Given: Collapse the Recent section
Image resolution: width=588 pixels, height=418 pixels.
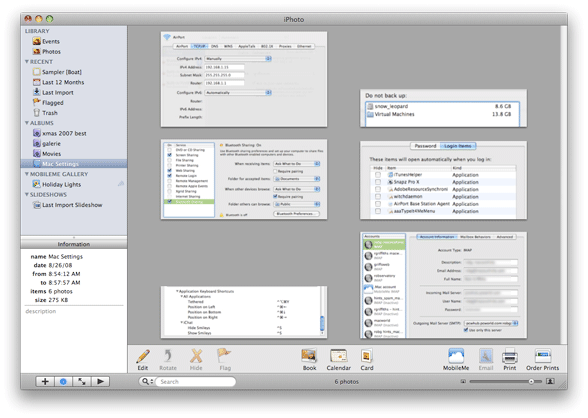Looking at the screenshot, I should coord(27,61).
